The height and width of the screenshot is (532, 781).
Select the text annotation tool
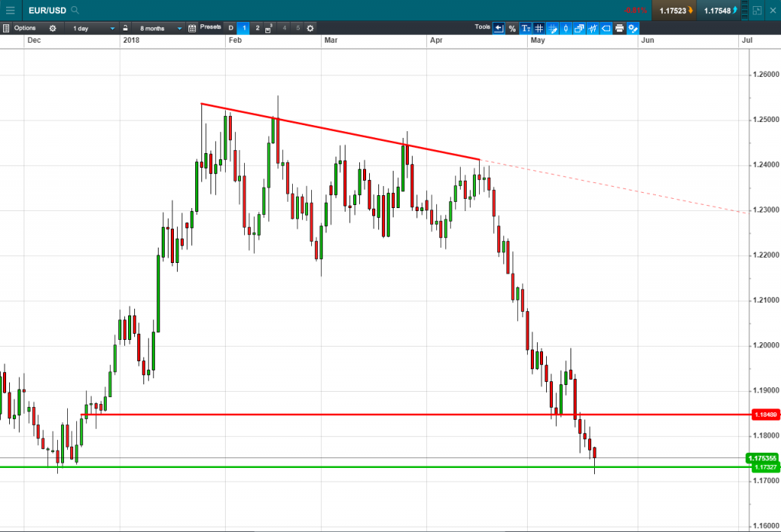pyautogui.click(x=525, y=28)
